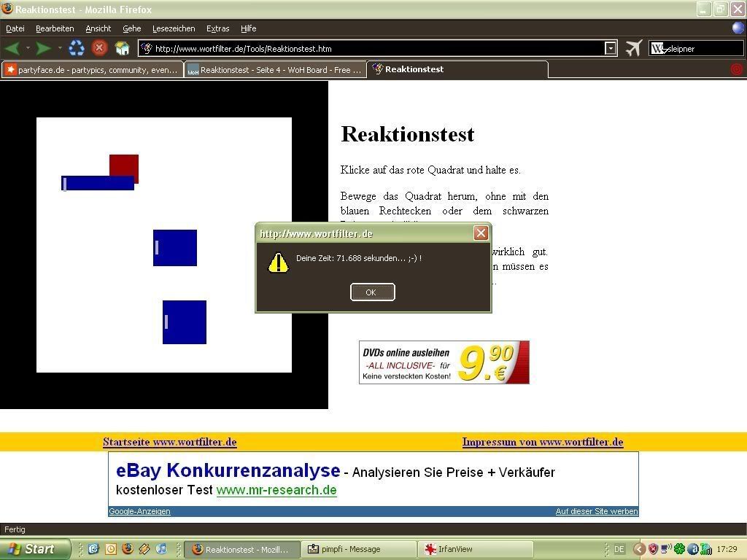Open the Back history dropdown arrow
Screen dimensions: 747x560
point(28,48)
